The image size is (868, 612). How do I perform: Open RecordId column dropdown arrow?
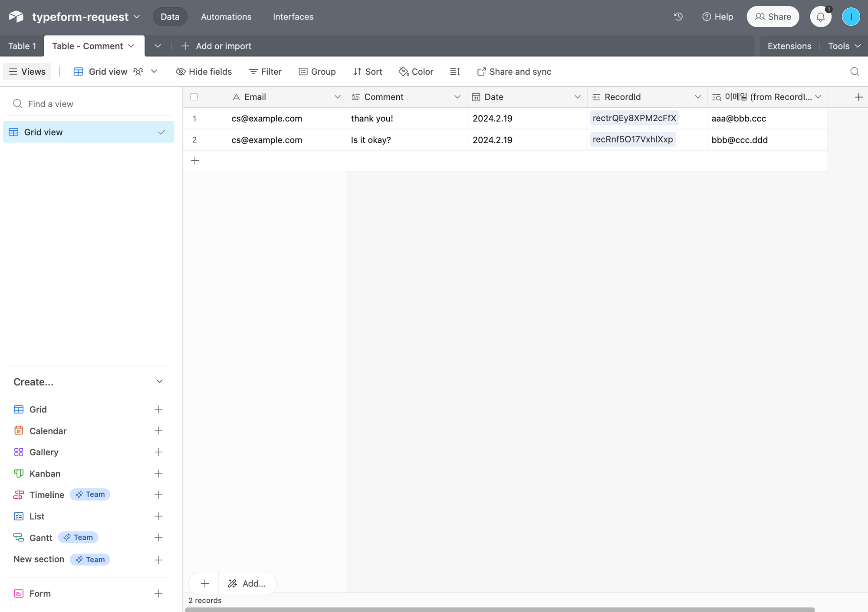698,97
